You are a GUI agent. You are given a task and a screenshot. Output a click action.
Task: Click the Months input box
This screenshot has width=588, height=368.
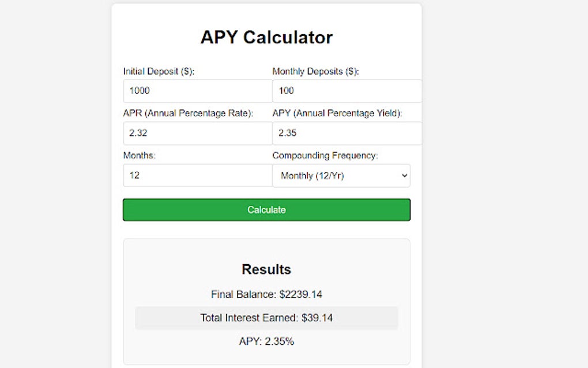coord(197,175)
